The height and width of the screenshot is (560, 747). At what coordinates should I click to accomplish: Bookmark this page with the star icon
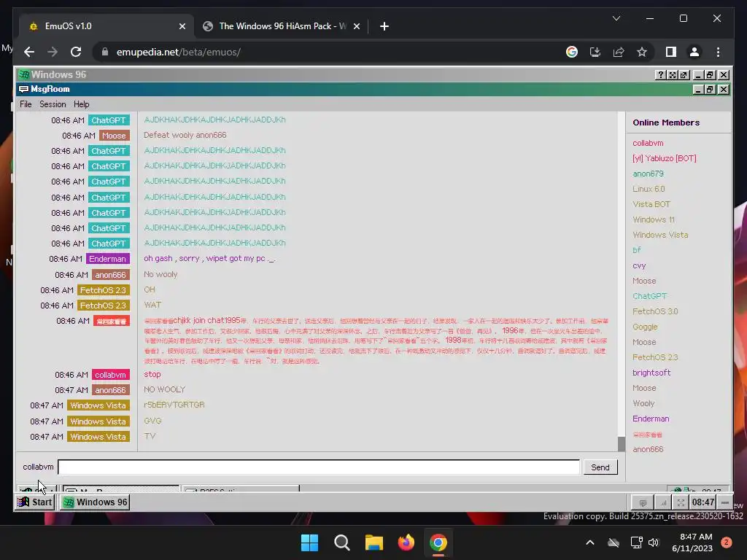pyautogui.click(x=642, y=52)
